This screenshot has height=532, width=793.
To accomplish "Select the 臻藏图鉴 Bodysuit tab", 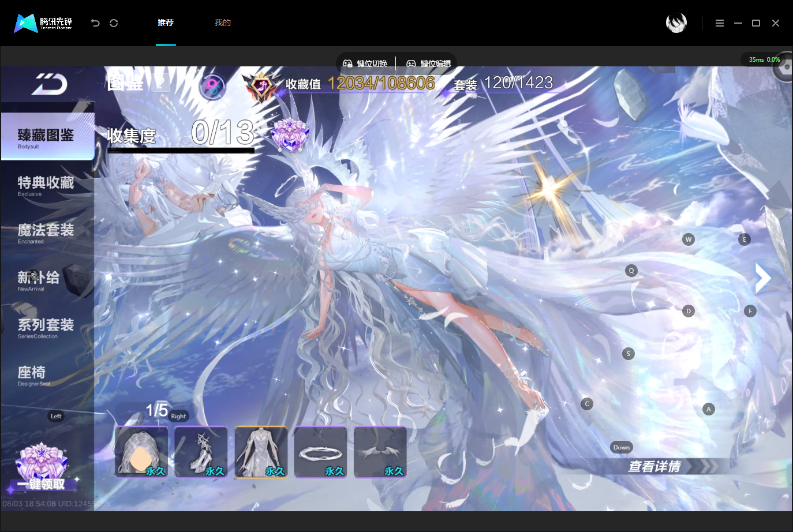I will pyautogui.click(x=47, y=136).
